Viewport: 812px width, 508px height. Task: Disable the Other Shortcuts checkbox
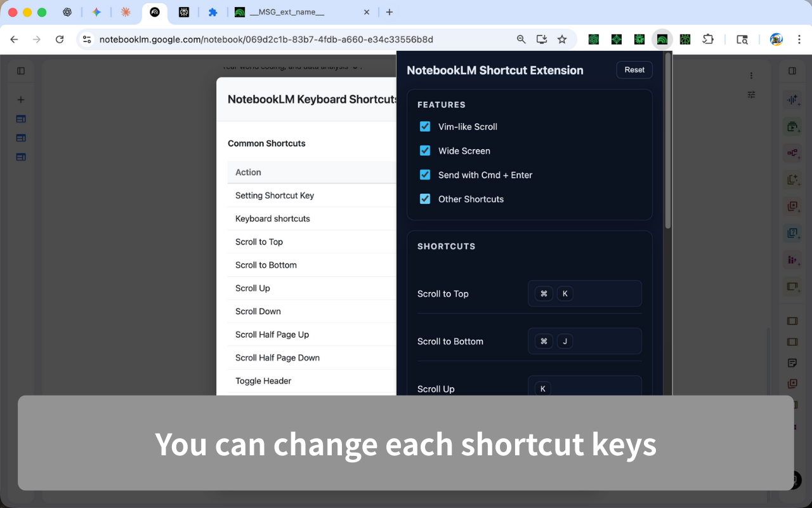pos(425,199)
